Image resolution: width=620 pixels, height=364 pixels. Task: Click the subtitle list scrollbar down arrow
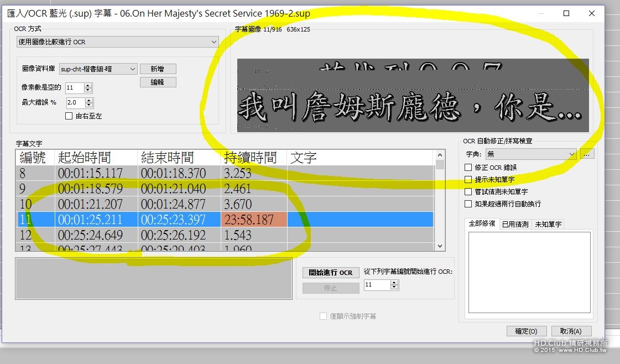440,246
